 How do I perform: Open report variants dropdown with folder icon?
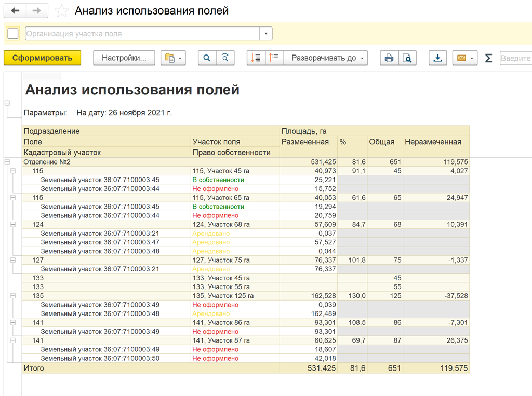(x=173, y=58)
